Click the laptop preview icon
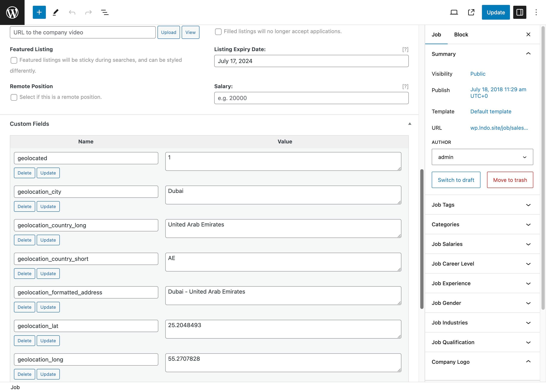The width and height of the screenshot is (546, 392). point(454,12)
